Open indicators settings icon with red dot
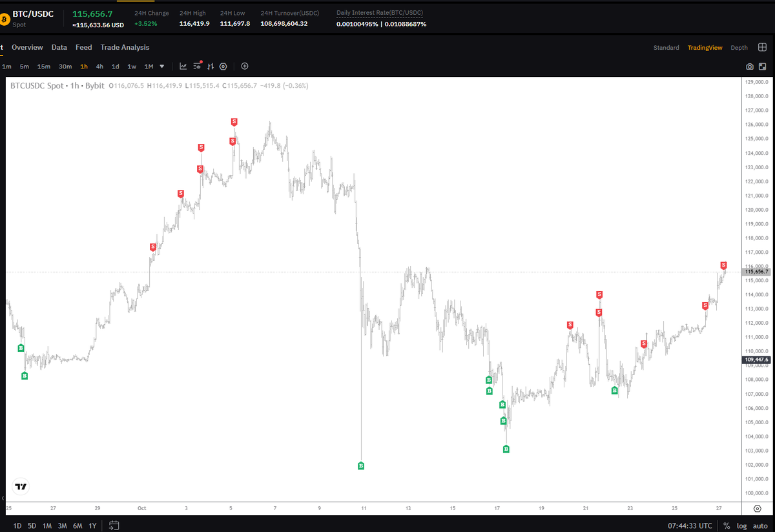Viewport: 775px width, 532px height. (198, 66)
